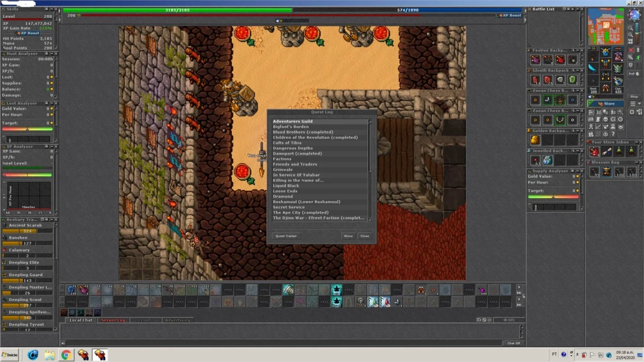The width and height of the screenshot is (644, 362).
Task: Collapse the XP Analyser panel
Action: tap(52, 147)
